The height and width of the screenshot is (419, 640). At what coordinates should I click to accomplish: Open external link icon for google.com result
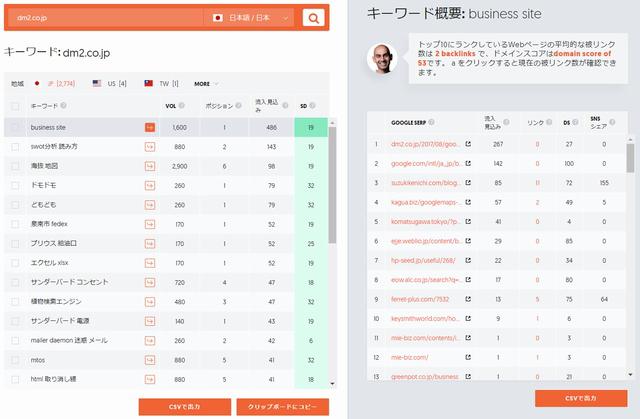pos(468,163)
